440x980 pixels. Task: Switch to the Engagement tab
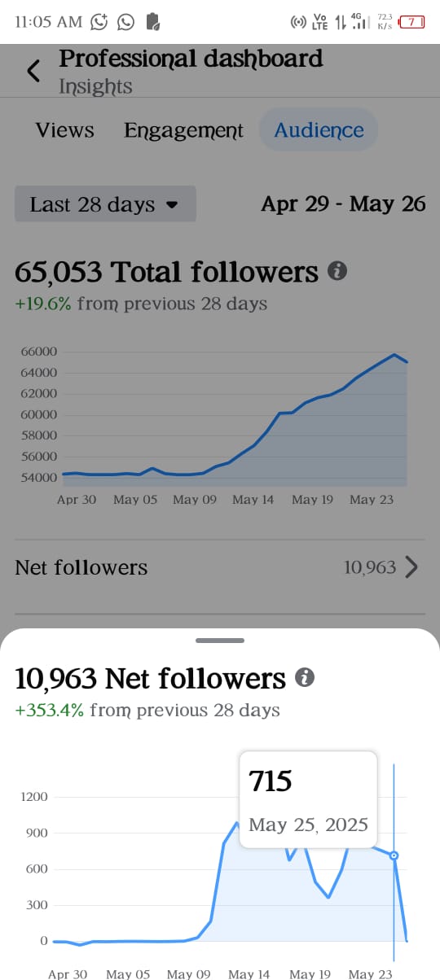[x=183, y=130]
